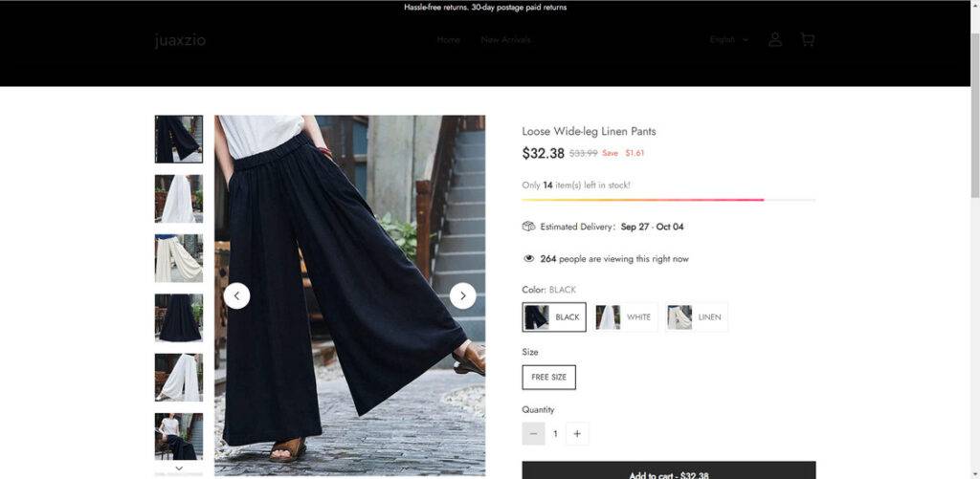Select the LINEN color option
The width and height of the screenshot is (980, 479).
point(697,317)
